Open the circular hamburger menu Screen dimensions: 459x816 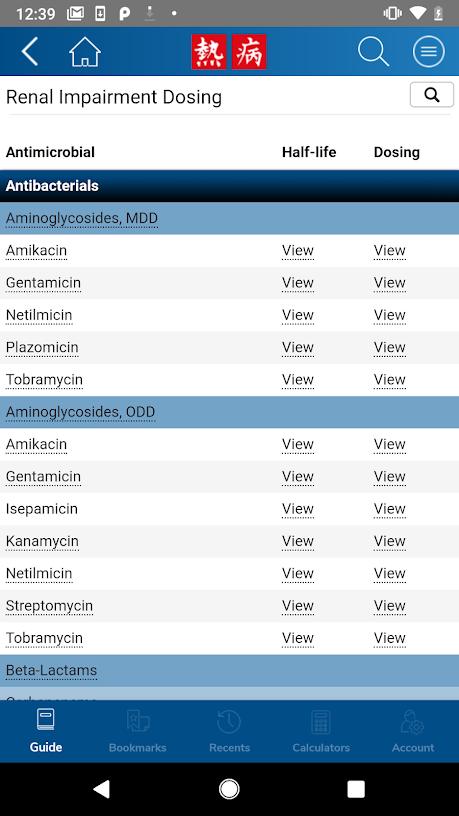(x=429, y=52)
